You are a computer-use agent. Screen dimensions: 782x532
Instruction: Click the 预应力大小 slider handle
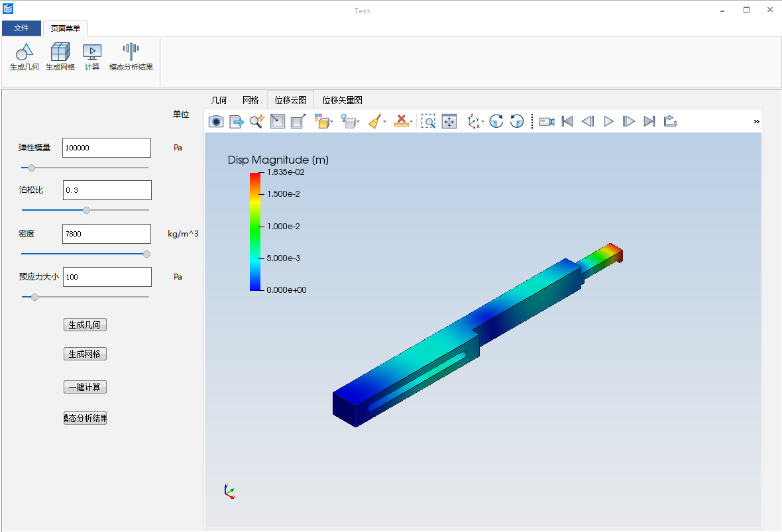(34, 297)
